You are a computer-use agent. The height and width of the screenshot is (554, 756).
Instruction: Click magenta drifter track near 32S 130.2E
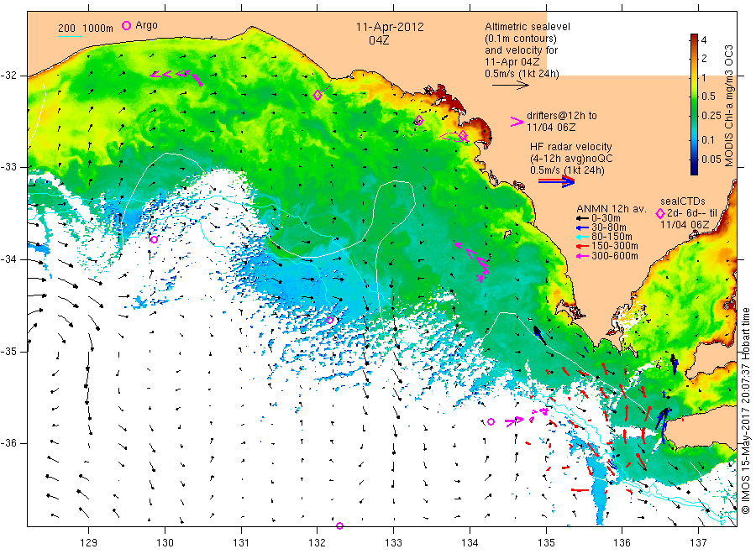coord(176,76)
